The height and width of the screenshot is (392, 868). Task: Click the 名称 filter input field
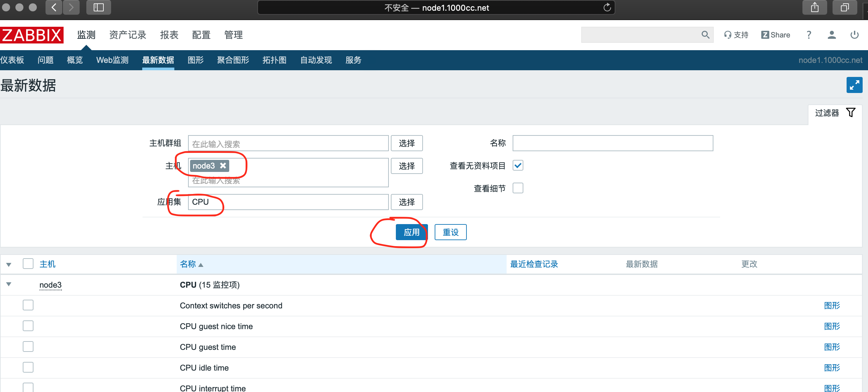[x=612, y=143]
